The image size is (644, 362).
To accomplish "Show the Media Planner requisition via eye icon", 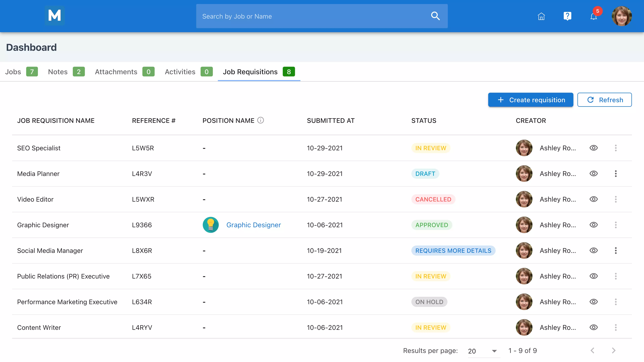I will (x=594, y=173).
